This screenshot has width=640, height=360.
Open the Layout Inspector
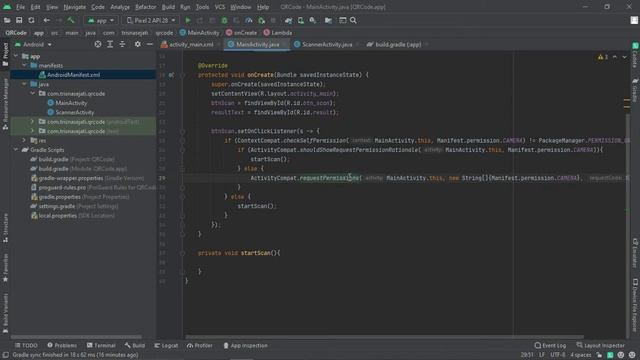point(600,345)
